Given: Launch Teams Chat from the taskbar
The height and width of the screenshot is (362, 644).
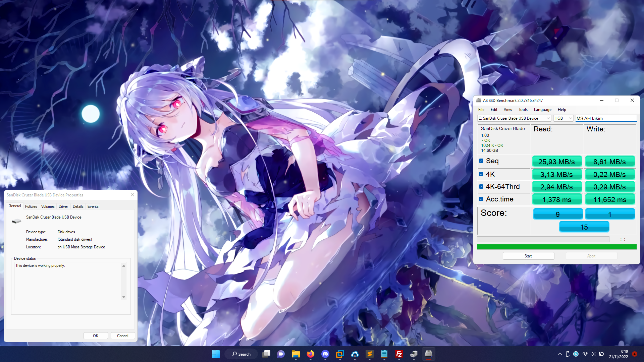Looking at the screenshot, I should click(x=281, y=354).
